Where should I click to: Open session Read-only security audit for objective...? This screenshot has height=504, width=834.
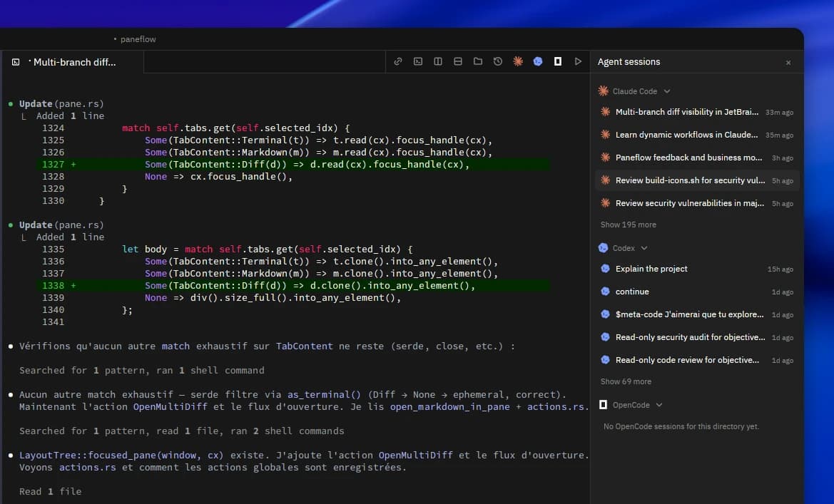[697, 338]
